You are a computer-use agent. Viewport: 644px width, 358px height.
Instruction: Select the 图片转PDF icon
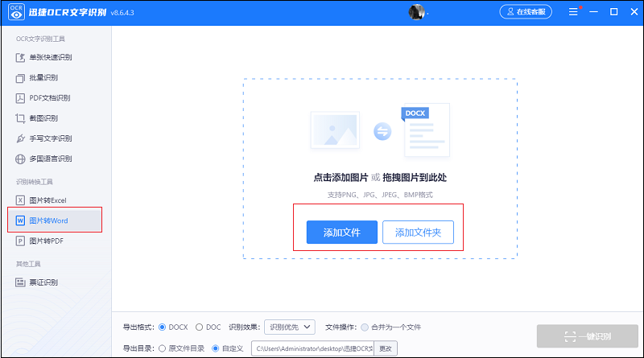click(x=20, y=241)
